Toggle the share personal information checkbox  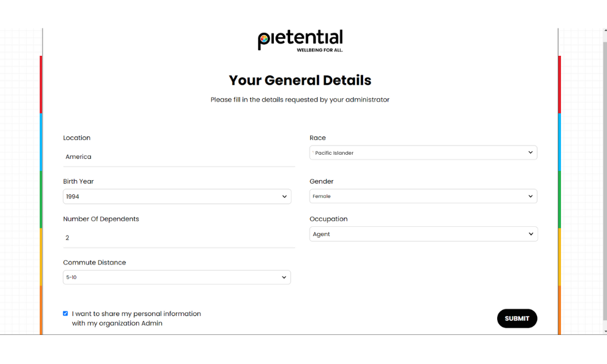point(66,314)
